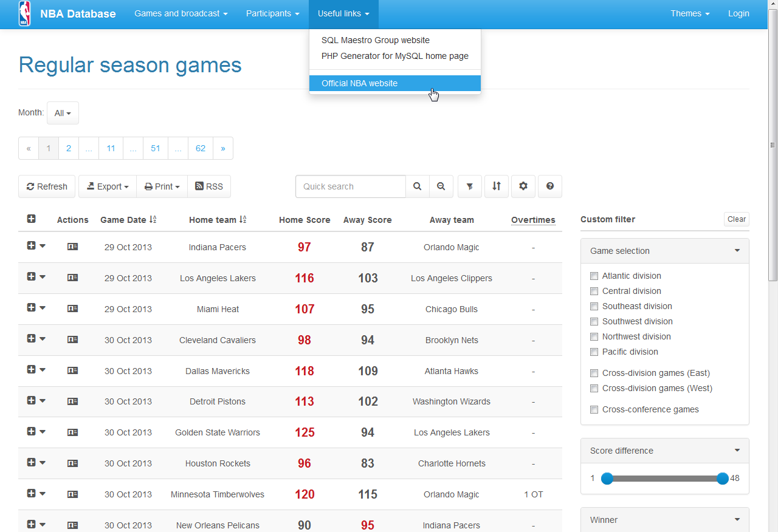Select Official NBA website entry
778x532 pixels.
[x=395, y=83]
